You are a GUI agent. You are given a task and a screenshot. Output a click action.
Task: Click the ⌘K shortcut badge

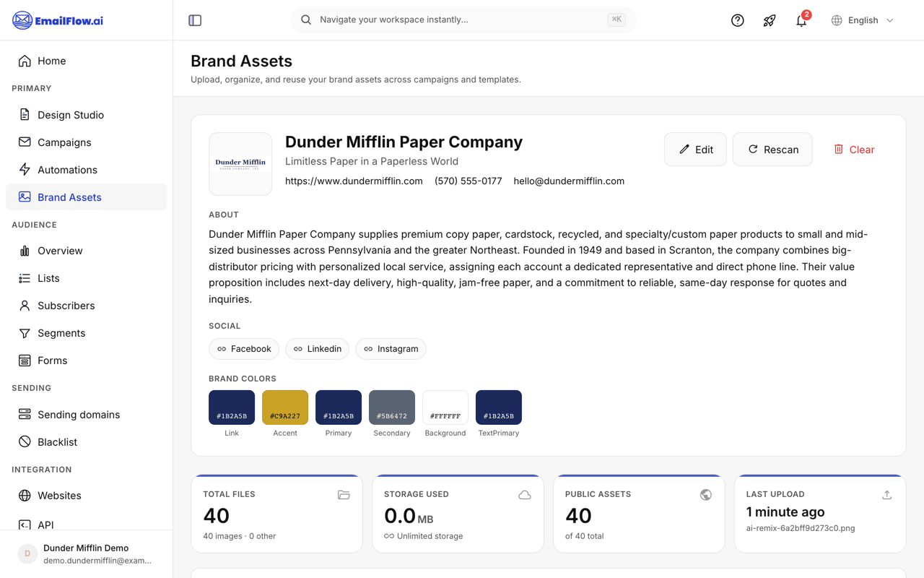pos(616,20)
